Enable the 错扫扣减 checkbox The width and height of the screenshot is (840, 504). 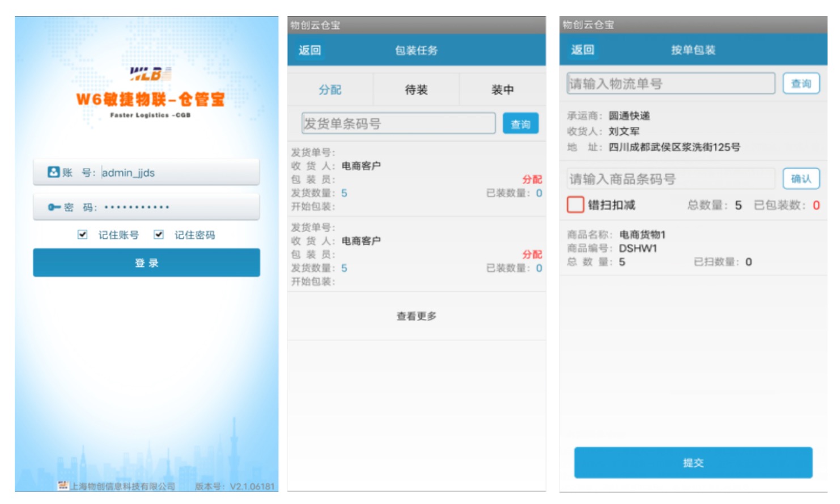tap(575, 204)
